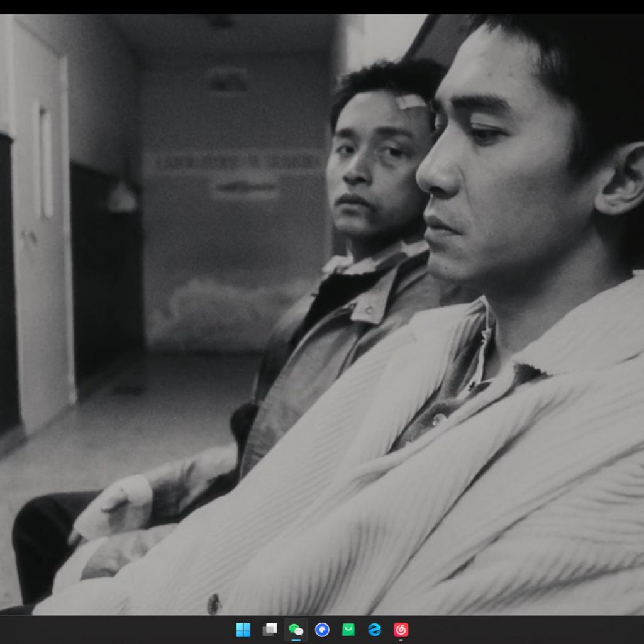
Task: Open NetEase Cloud Music from taskbar
Action: click(x=401, y=630)
